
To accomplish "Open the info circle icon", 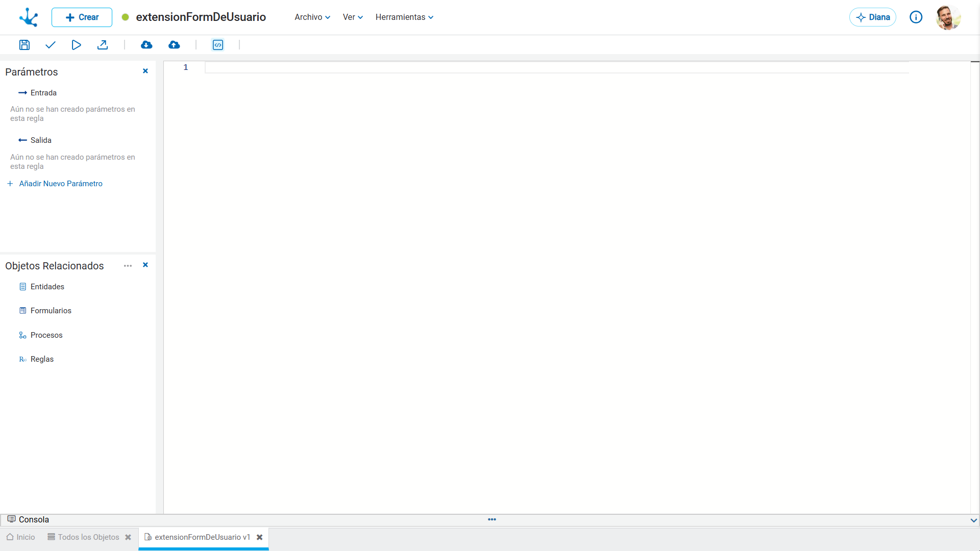I will 916,17.
